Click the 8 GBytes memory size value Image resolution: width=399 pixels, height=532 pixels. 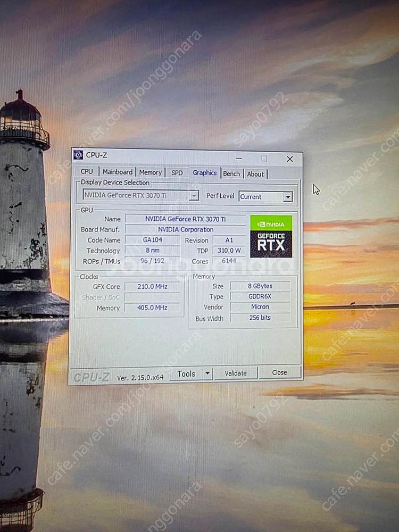(260, 286)
